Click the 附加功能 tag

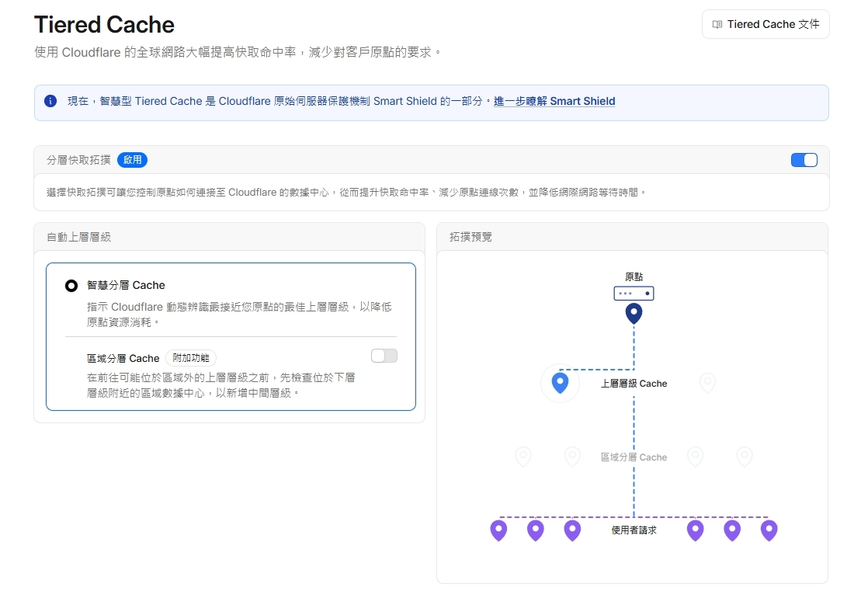pos(191,358)
